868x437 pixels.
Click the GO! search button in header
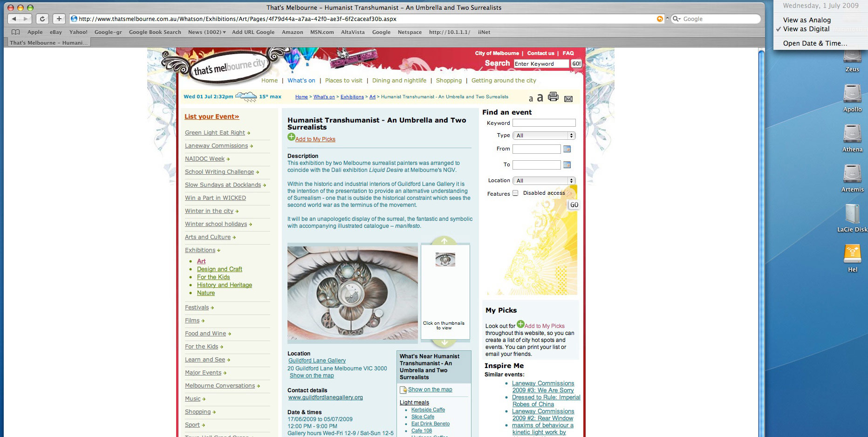tap(576, 64)
